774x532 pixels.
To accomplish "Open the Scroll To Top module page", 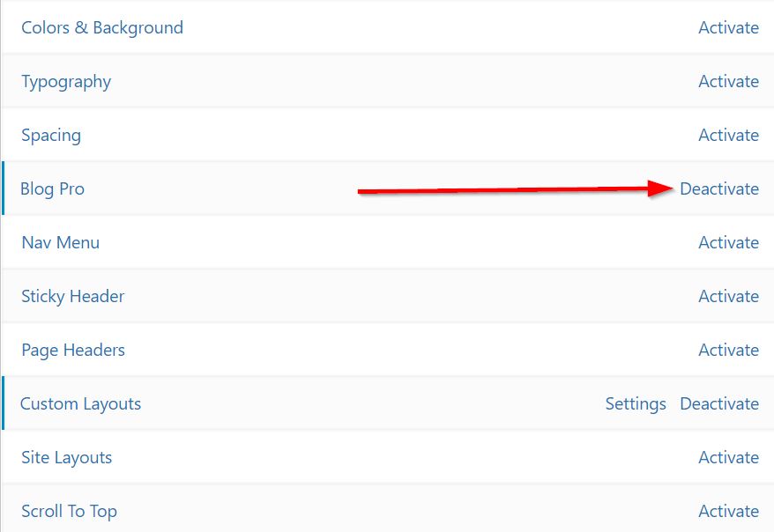I will [69, 511].
